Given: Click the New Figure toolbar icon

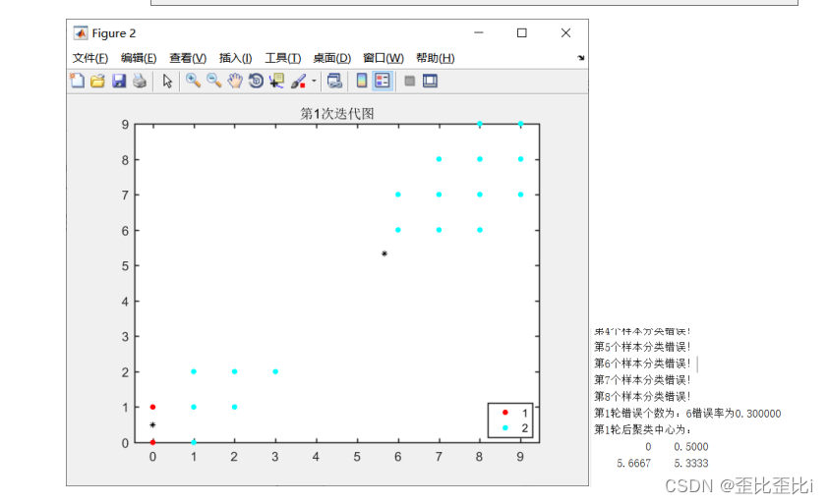Looking at the screenshot, I should [x=78, y=81].
